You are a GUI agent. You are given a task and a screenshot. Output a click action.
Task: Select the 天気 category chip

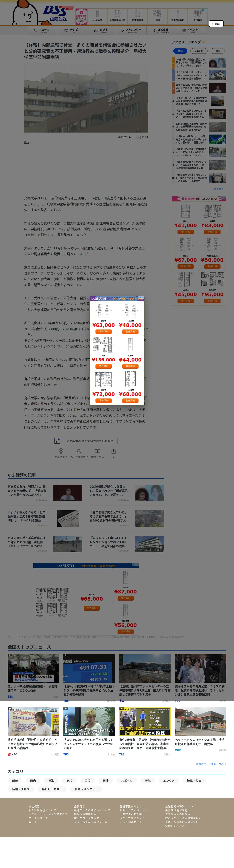tap(148, 781)
